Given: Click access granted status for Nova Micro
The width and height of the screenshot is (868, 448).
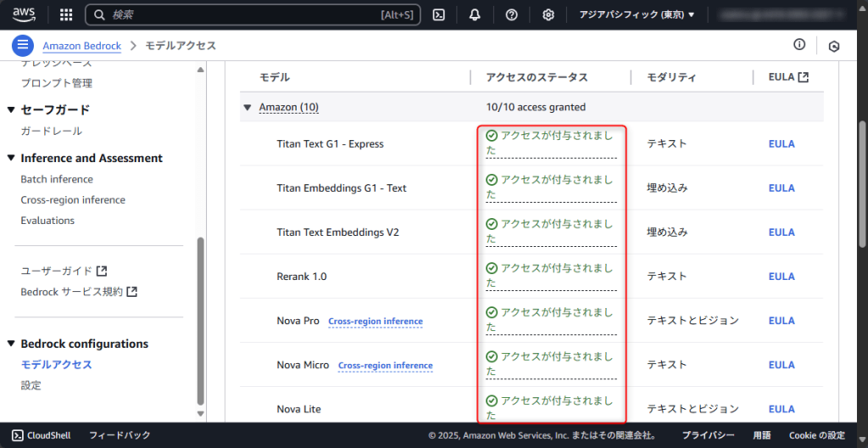Looking at the screenshot, I should click(x=550, y=365).
